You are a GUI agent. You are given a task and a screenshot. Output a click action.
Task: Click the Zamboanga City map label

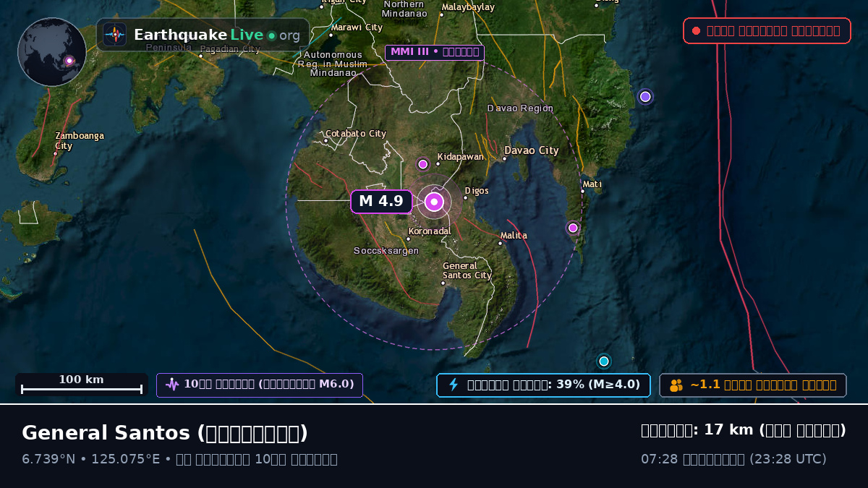pos(80,141)
